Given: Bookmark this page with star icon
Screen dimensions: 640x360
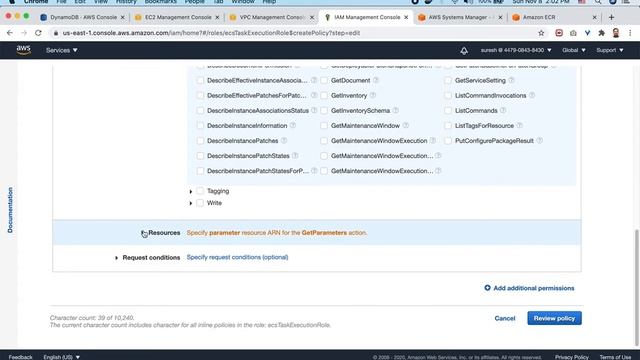Looking at the screenshot, I should tap(541, 33).
